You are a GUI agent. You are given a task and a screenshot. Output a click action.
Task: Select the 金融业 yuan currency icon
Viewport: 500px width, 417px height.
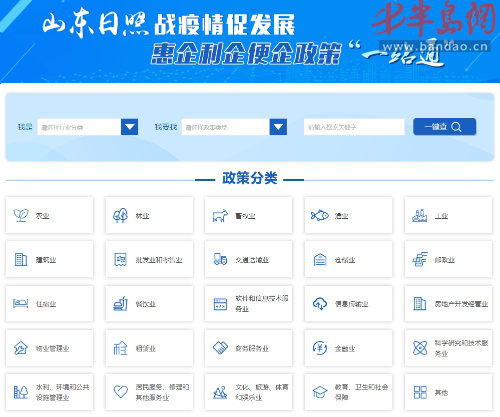click(320, 348)
